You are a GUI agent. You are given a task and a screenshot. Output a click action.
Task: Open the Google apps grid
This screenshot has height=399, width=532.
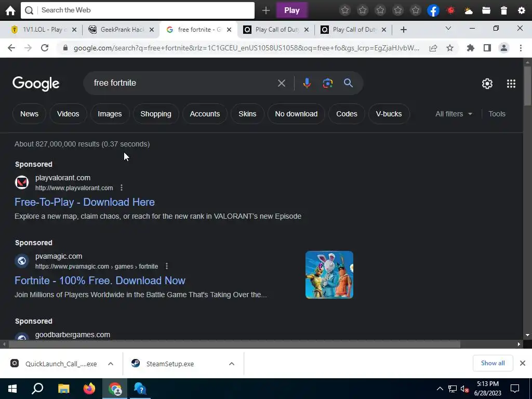[x=511, y=84]
